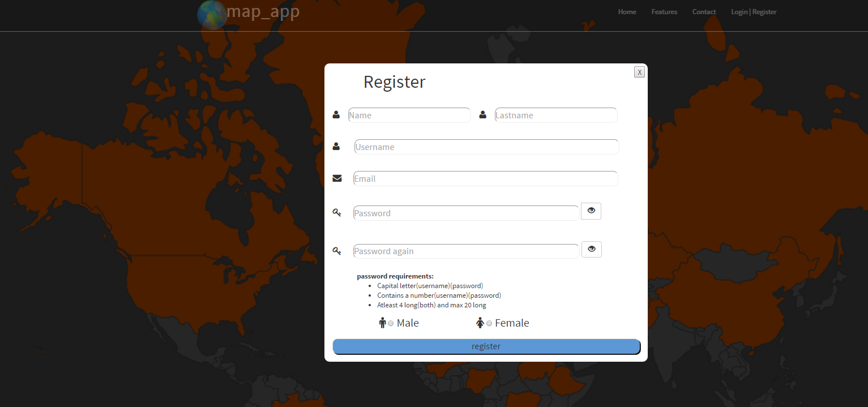Go to the Features page
This screenshot has height=407, width=868.
pos(664,12)
